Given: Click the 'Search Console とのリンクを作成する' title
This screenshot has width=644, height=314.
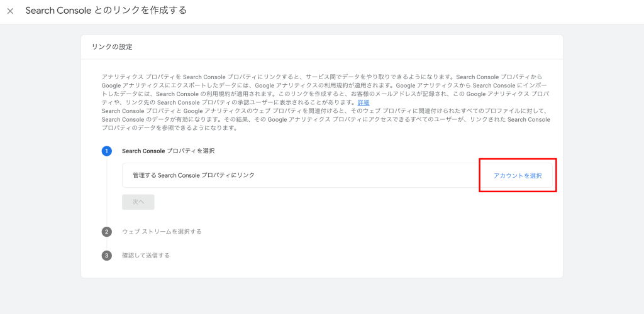Looking at the screenshot, I should point(106,11).
